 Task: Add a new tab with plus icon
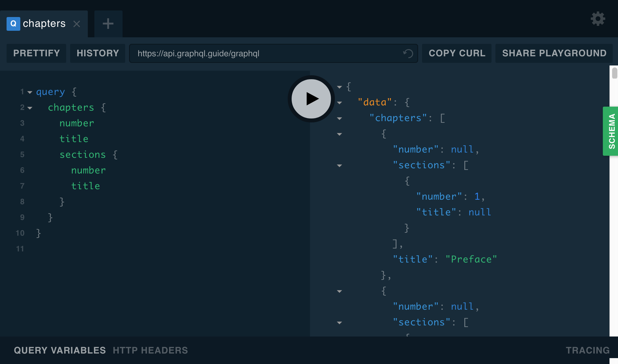click(x=108, y=24)
